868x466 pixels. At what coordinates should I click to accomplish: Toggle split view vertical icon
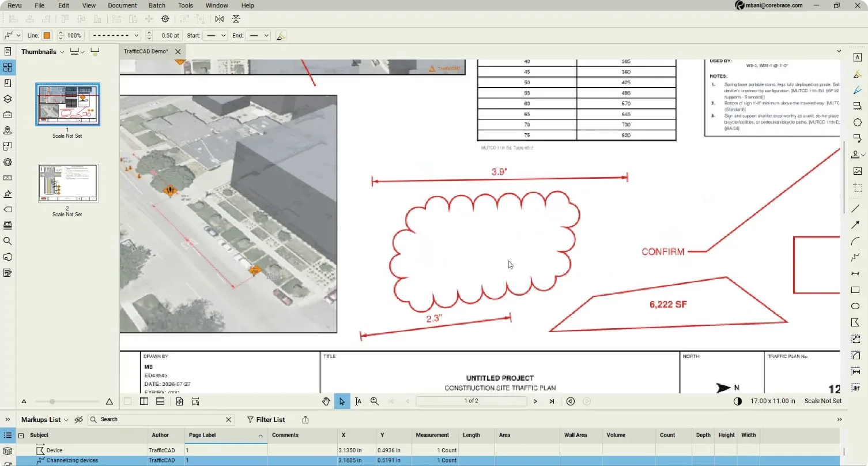tap(144, 401)
